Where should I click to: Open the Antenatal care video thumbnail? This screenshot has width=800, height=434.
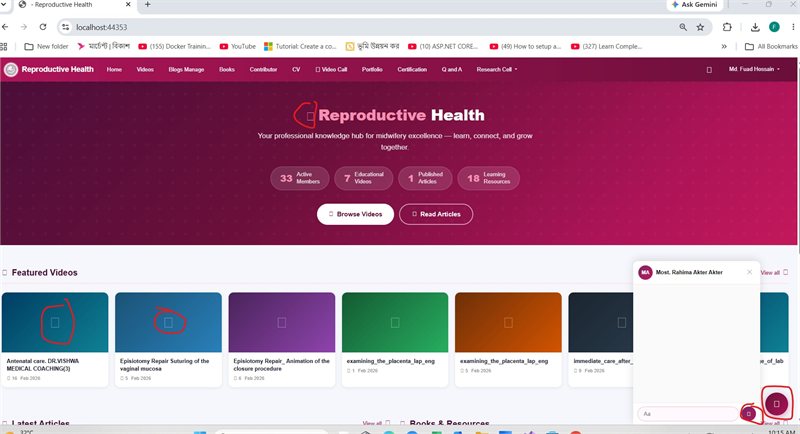tap(55, 322)
